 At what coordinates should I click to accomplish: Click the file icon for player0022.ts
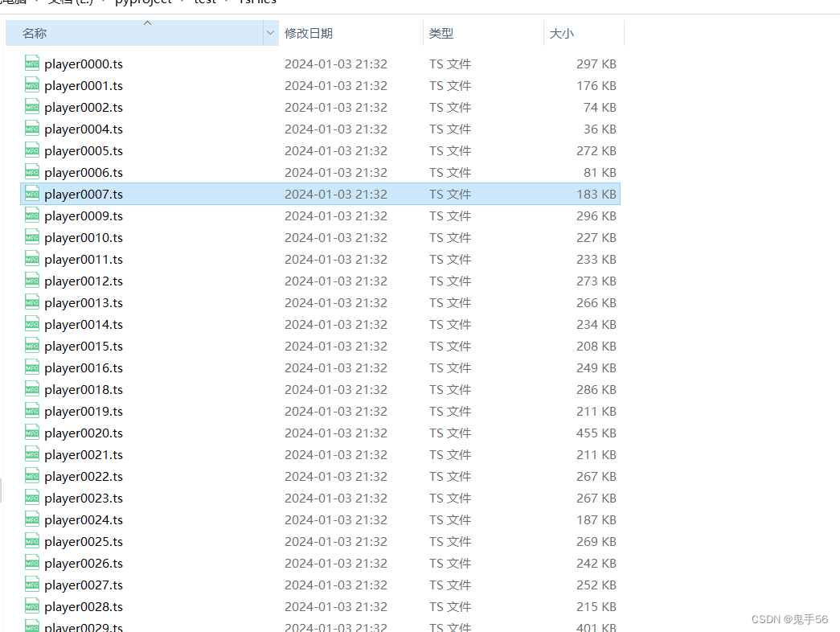[x=32, y=476]
